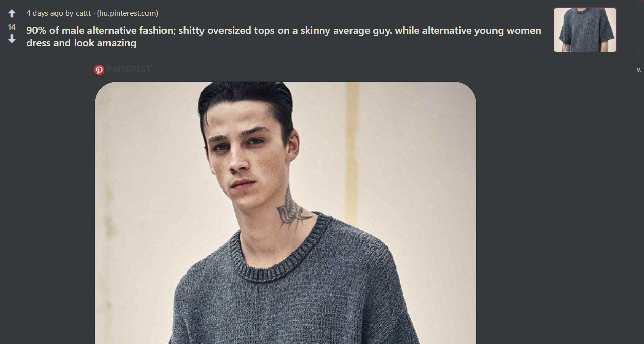Visit author cattt's profile

coord(83,13)
